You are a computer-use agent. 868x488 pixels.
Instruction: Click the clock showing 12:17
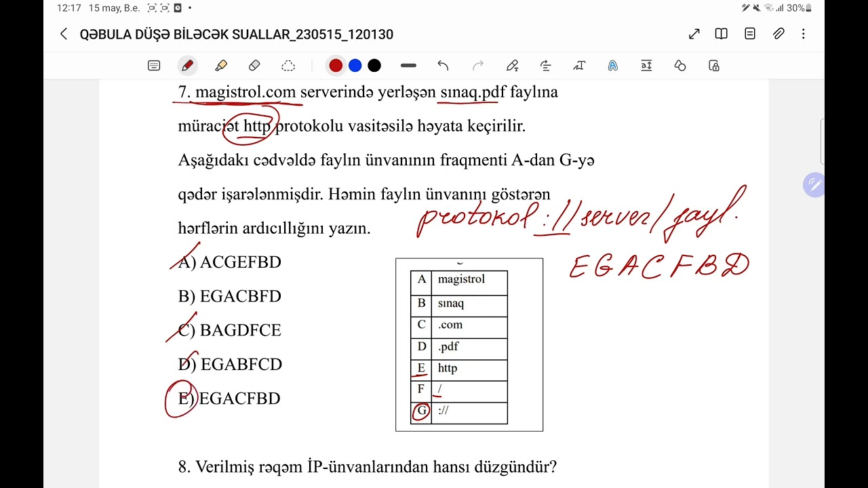(x=68, y=8)
